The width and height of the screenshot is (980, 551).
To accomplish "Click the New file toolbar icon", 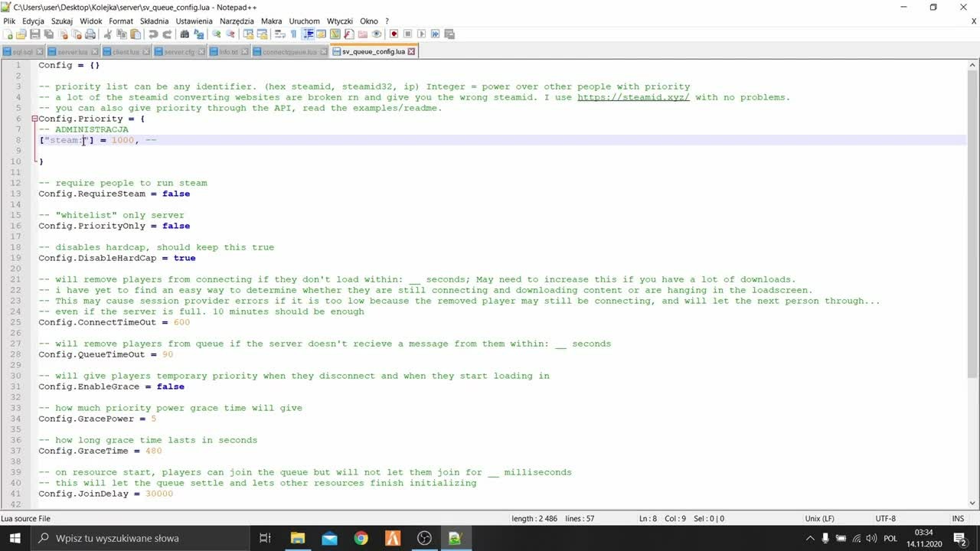I will pyautogui.click(x=8, y=34).
